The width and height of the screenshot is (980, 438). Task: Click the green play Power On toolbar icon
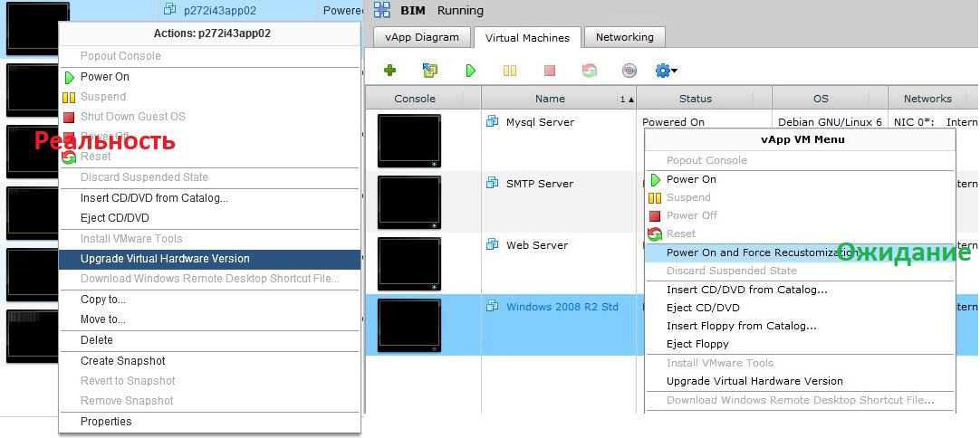pyautogui.click(x=471, y=71)
